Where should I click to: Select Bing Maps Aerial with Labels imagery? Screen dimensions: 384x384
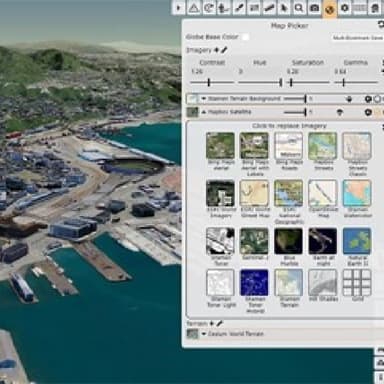254,146
